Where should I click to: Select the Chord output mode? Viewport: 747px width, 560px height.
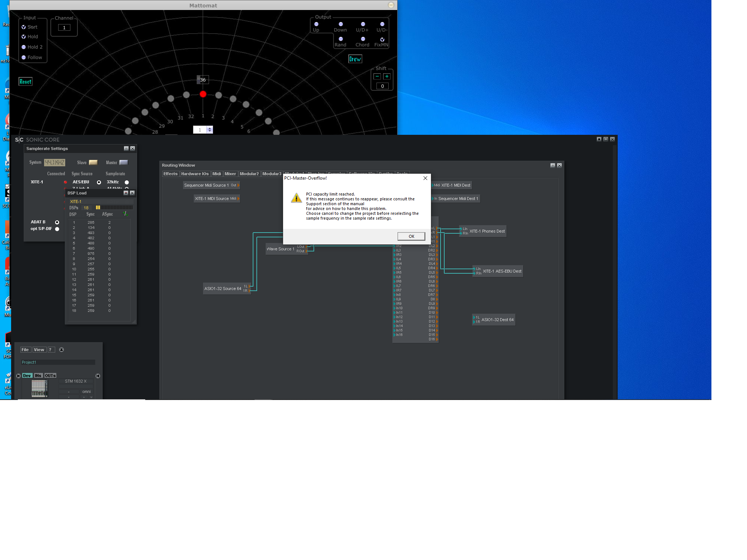(x=363, y=39)
